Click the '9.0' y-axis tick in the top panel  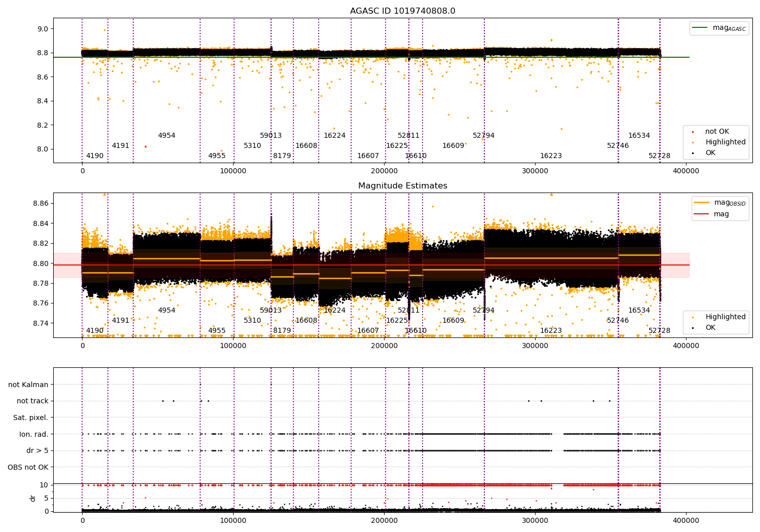tap(43, 29)
